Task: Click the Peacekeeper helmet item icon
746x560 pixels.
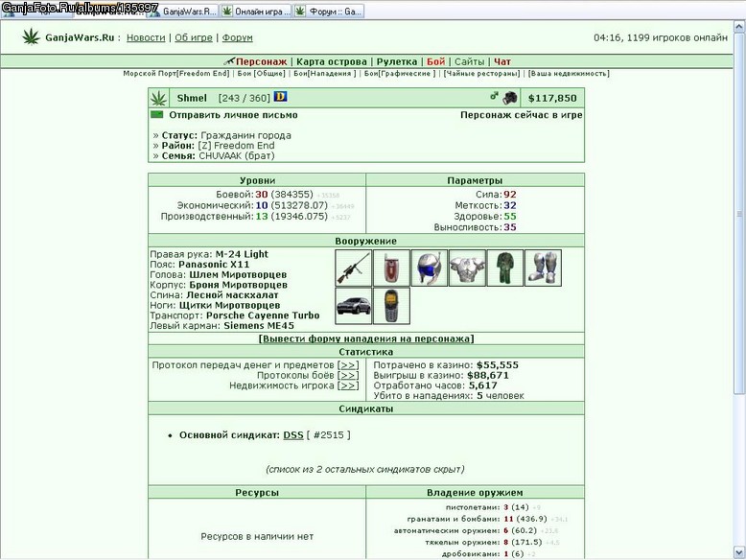Action: [x=430, y=268]
